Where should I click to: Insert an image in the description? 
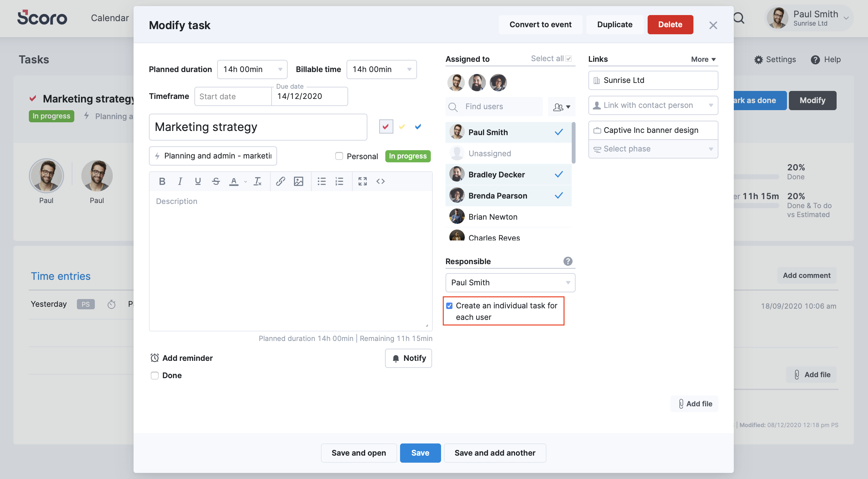tap(299, 181)
